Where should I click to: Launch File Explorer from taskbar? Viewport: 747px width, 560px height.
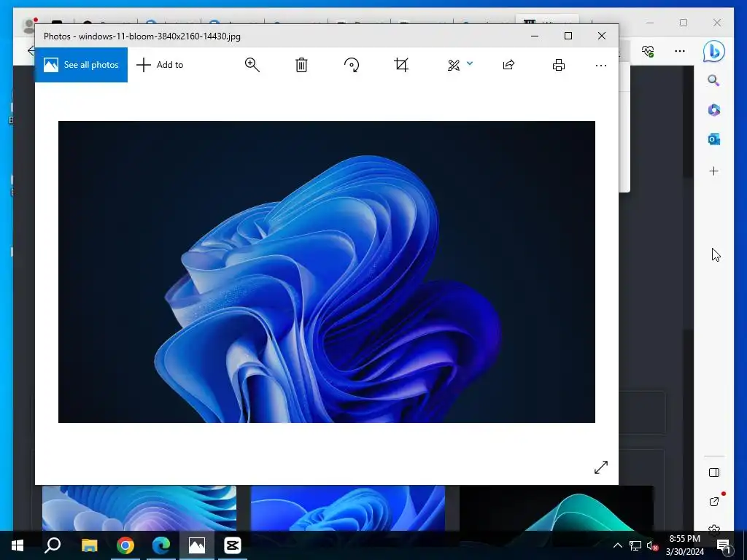[x=89, y=545]
